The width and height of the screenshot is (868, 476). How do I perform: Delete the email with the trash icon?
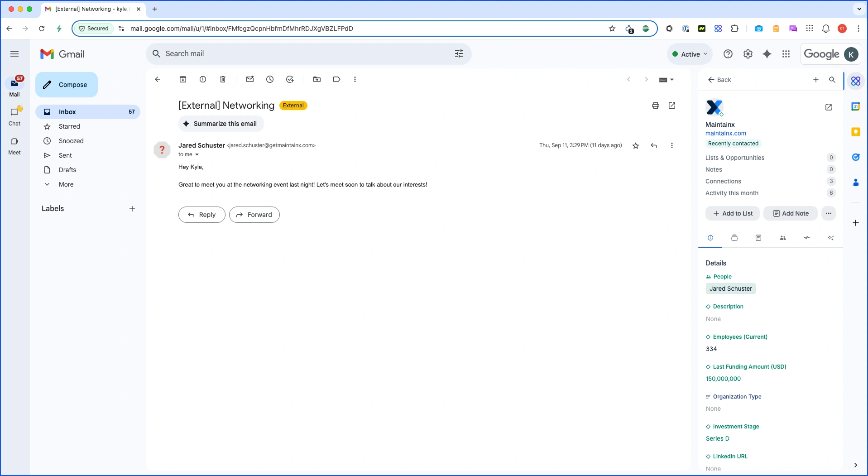pos(223,79)
